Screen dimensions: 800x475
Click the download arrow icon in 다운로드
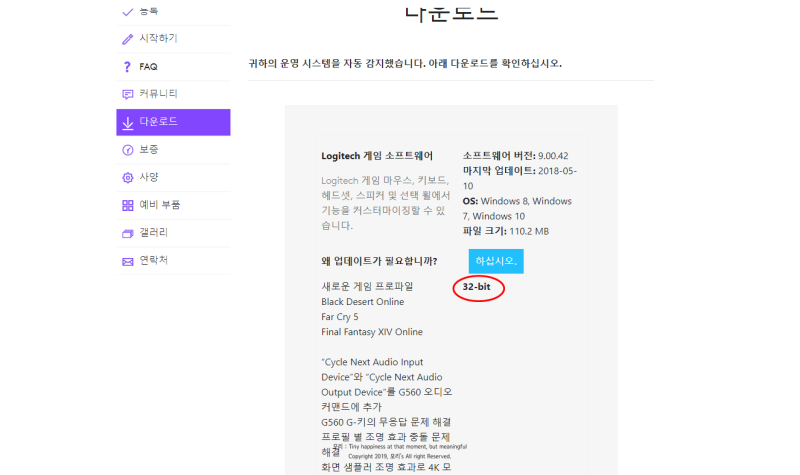pyautogui.click(x=128, y=123)
